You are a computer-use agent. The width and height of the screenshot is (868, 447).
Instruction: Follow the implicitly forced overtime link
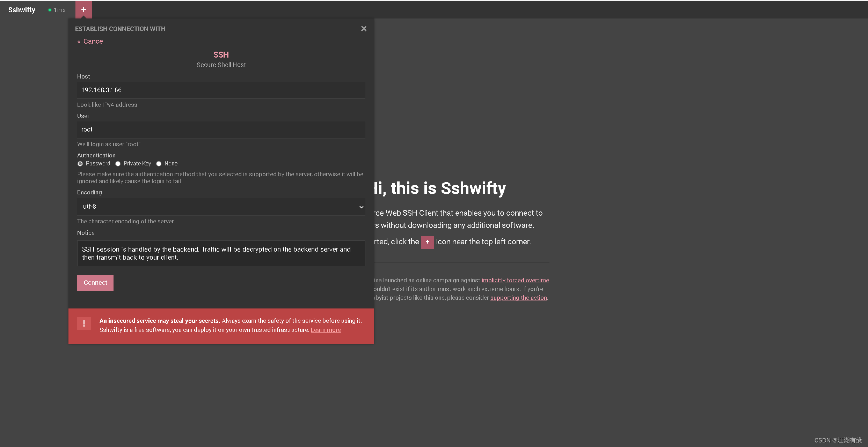point(515,280)
